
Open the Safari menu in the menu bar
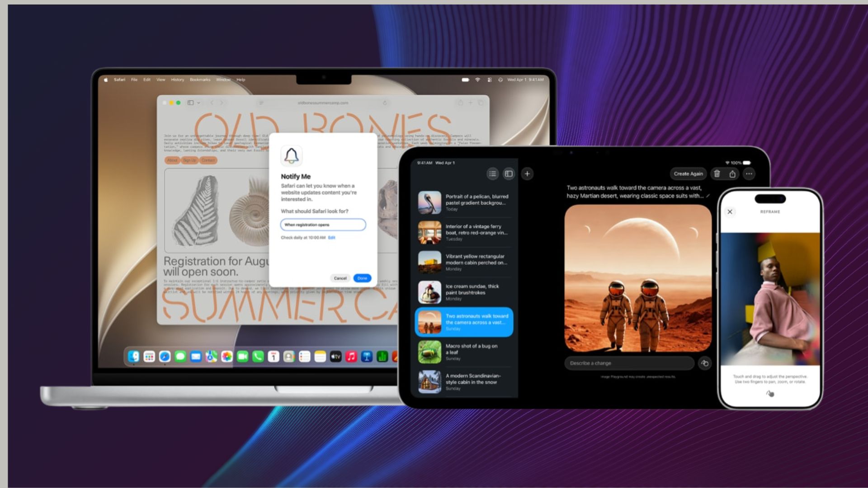[x=119, y=80]
